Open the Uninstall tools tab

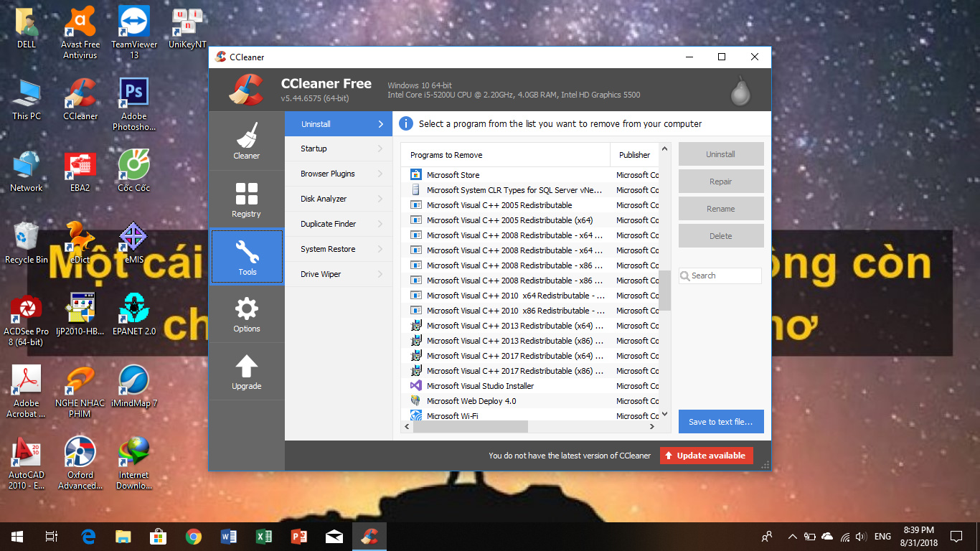(339, 124)
